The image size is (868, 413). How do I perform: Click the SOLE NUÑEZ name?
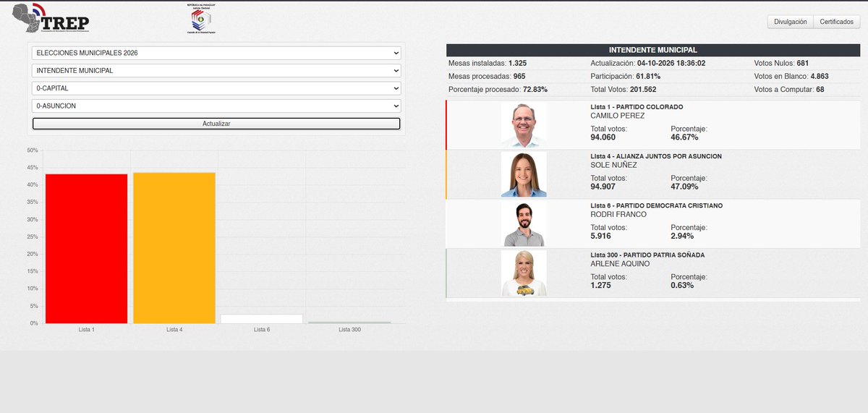pyautogui.click(x=613, y=165)
